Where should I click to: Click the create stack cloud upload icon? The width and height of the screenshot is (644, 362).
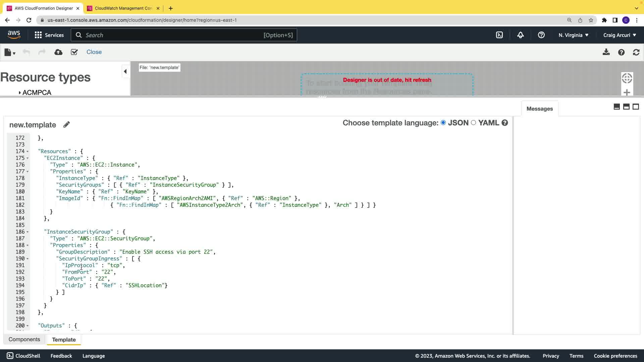58,52
